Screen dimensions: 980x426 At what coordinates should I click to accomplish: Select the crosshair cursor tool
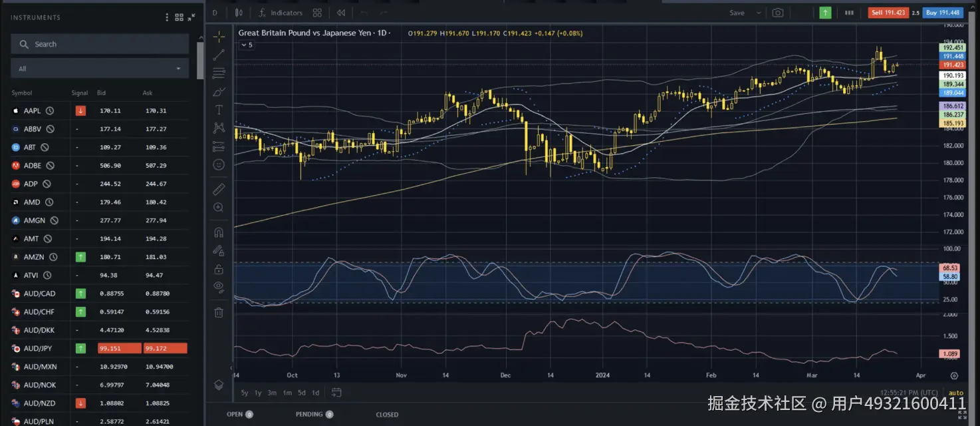click(x=219, y=36)
